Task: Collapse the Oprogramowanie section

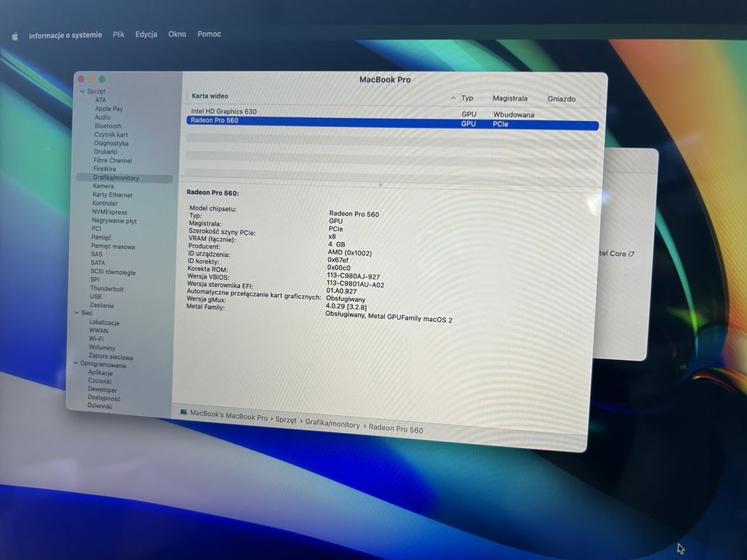Action: coord(75,363)
